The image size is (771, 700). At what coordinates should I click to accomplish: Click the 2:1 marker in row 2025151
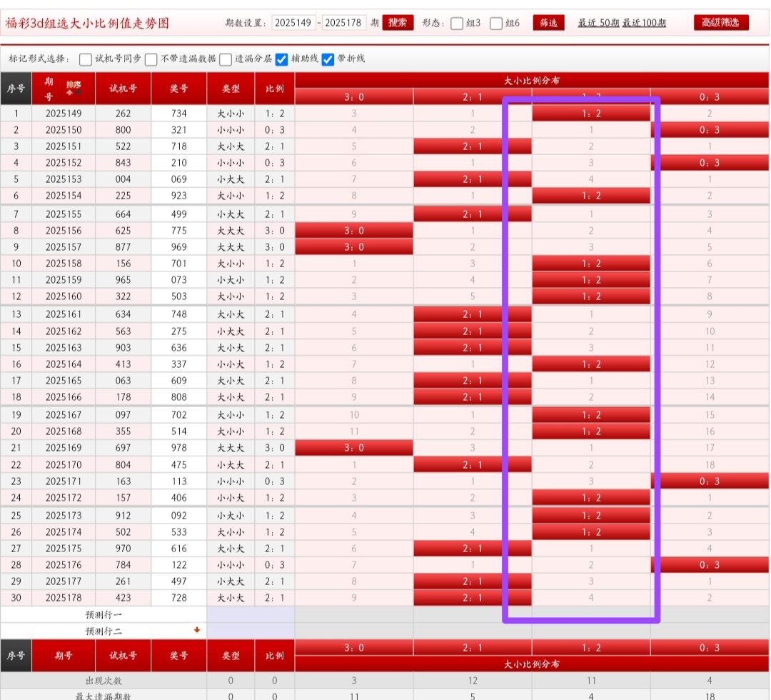(x=473, y=146)
